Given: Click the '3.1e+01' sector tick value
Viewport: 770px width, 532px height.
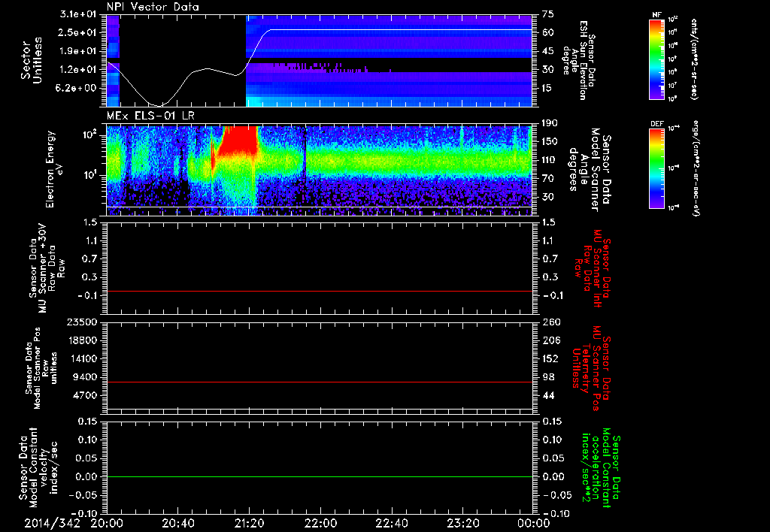Looking at the screenshot, I should (78, 14).
